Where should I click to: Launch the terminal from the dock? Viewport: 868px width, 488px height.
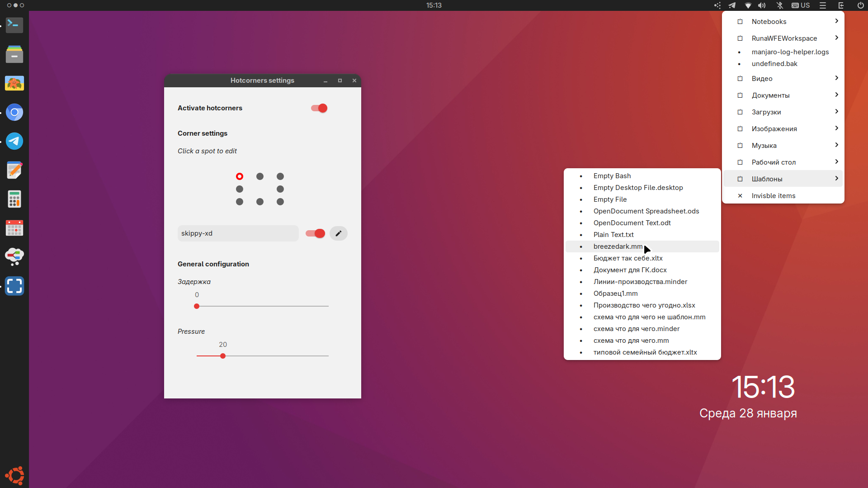(14, 25)
